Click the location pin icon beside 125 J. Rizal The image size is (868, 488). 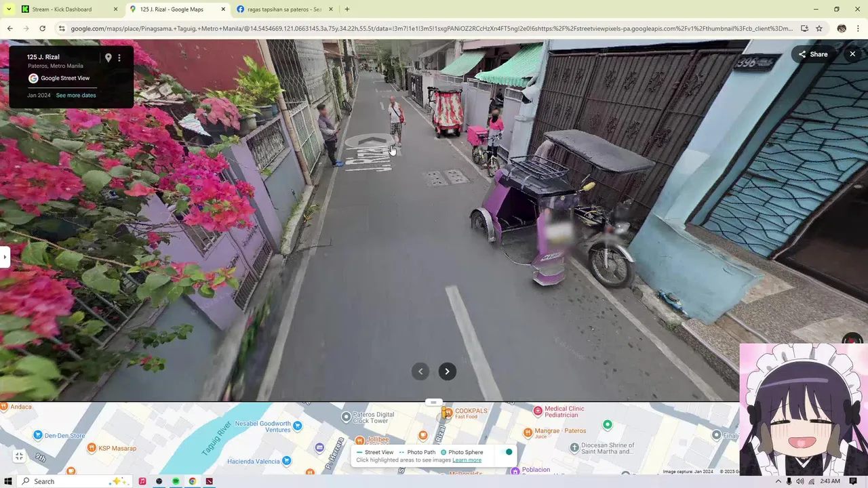click(x=108, y=58)
